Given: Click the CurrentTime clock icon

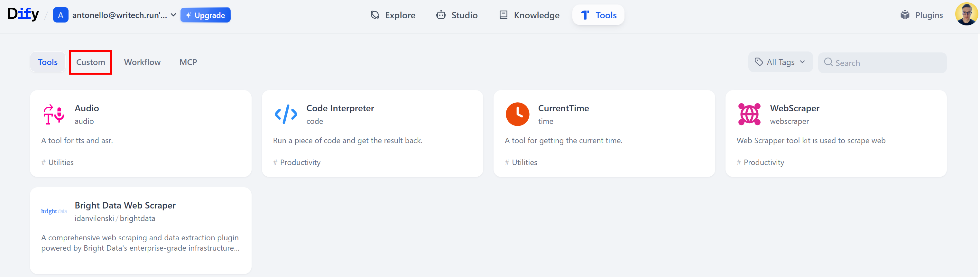Looking at the screenshot, I should click(x=517, y=114).
